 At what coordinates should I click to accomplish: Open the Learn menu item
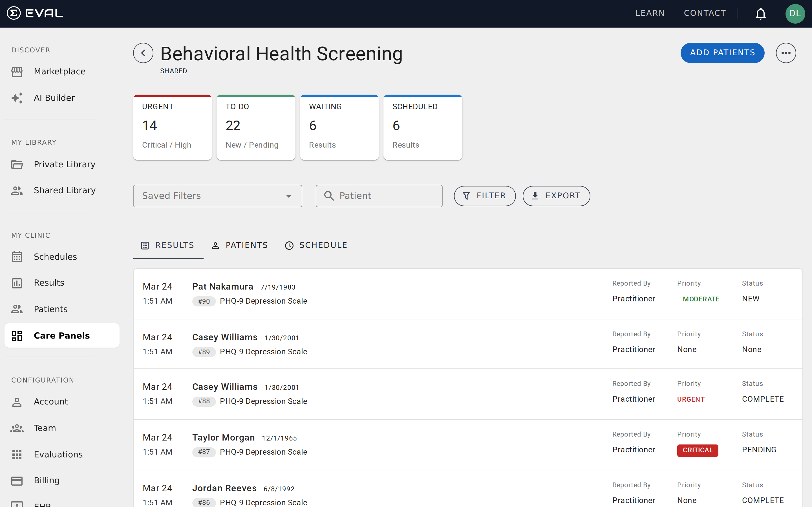650,13
